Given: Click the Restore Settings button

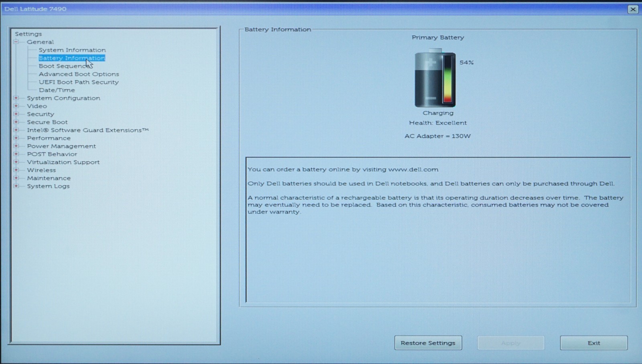Looking at the screenshot, I should 428,343.
